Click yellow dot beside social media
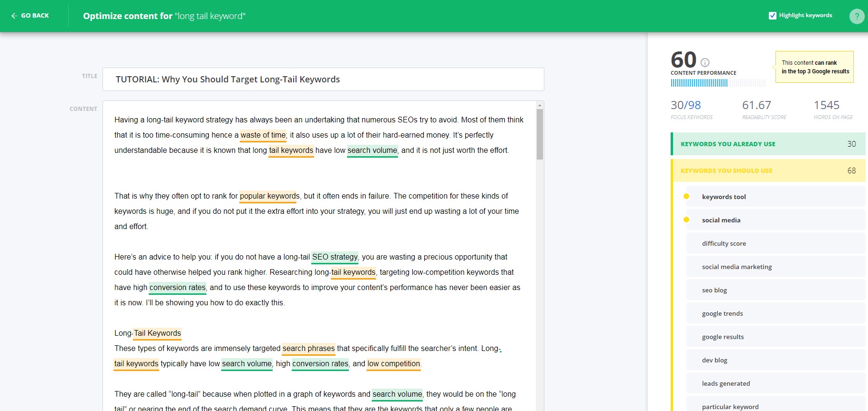The height and width of the screenshot is (411, 868). click(686, 220)
